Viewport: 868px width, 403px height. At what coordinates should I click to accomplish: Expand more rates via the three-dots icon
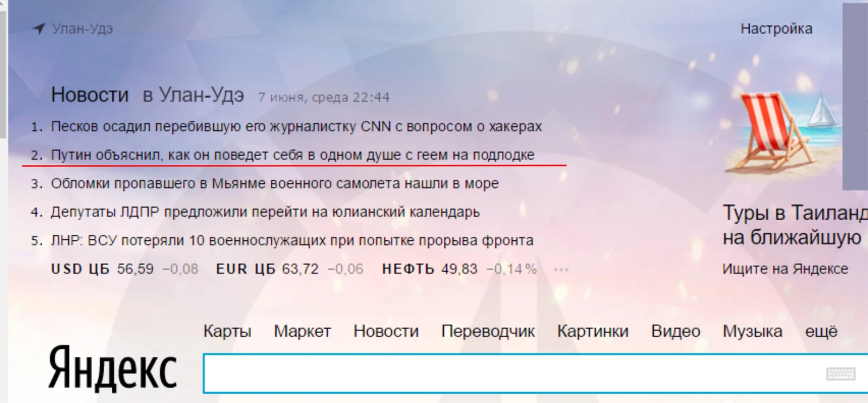pyautogui.click(x=561, y=270)
